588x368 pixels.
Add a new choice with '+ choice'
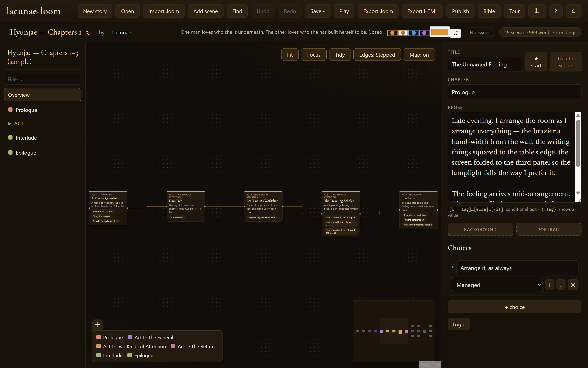coord(514,307)
